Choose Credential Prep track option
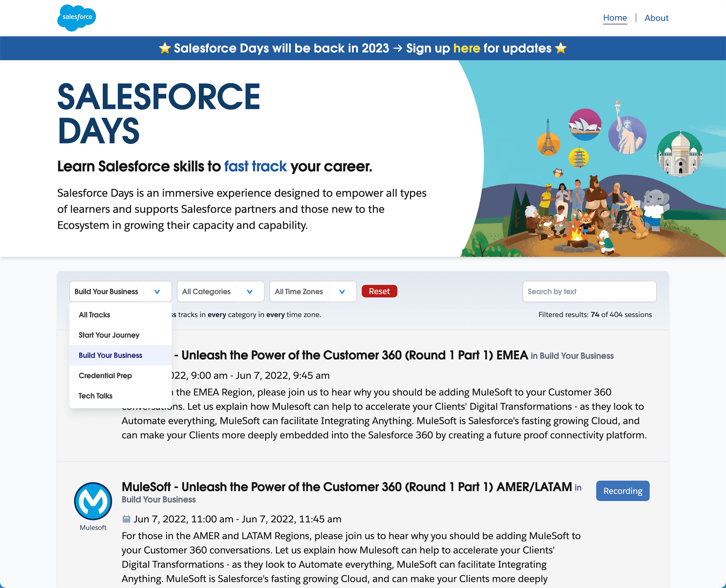 (x=120, y=376)
